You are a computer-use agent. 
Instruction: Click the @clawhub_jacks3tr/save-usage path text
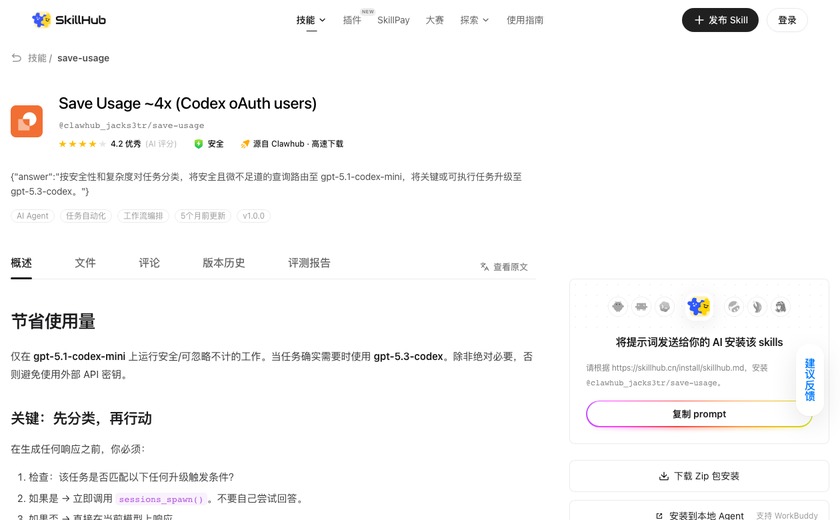coord(131,125)
